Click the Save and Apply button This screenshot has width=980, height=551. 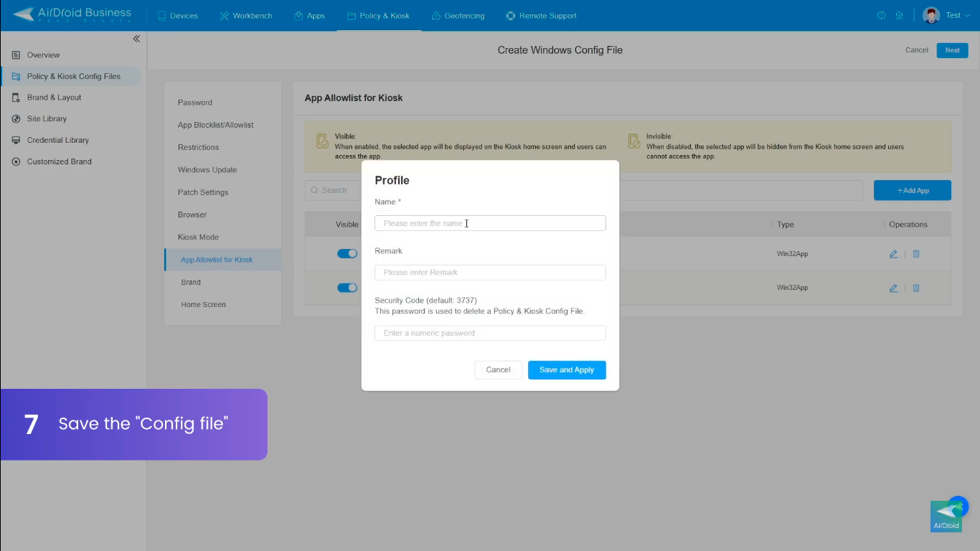point(567,370)
